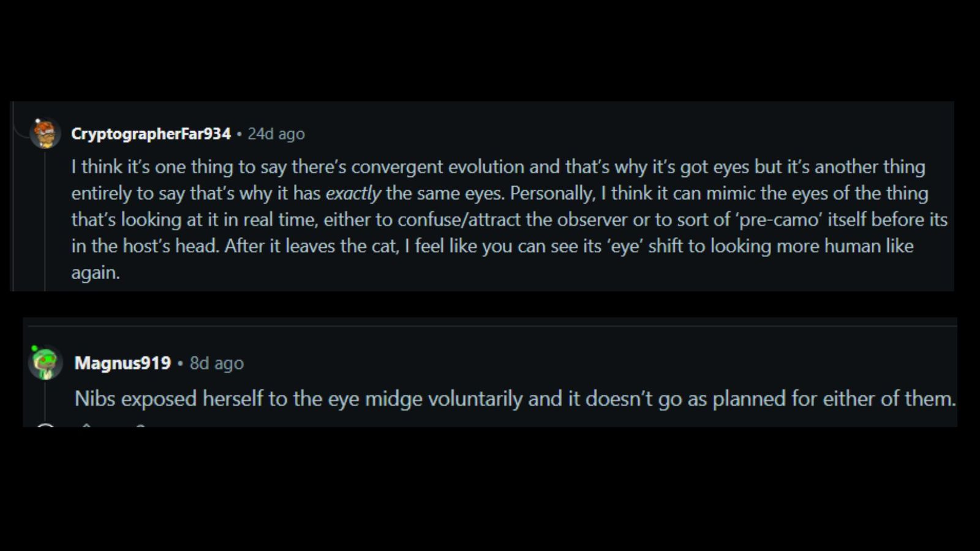Open the '8d ago' timestamp permalink
980x551 pixels.
click(x=217, y=363)
